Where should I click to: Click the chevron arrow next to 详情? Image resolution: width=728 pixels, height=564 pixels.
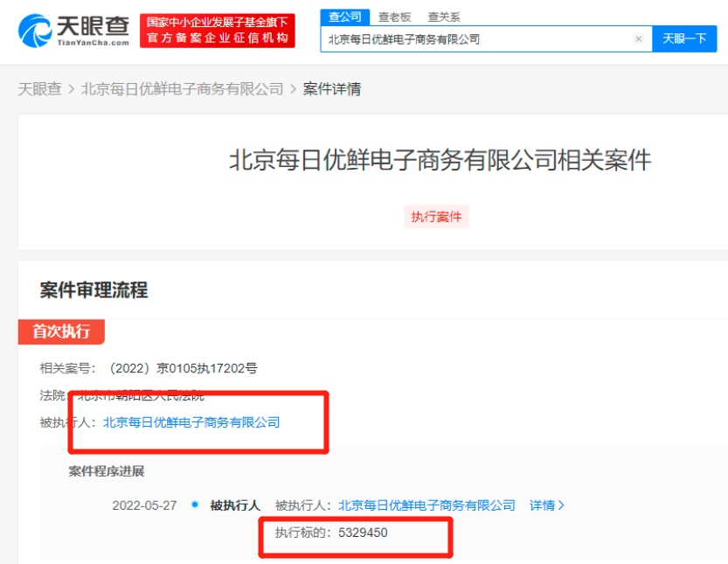561,505
